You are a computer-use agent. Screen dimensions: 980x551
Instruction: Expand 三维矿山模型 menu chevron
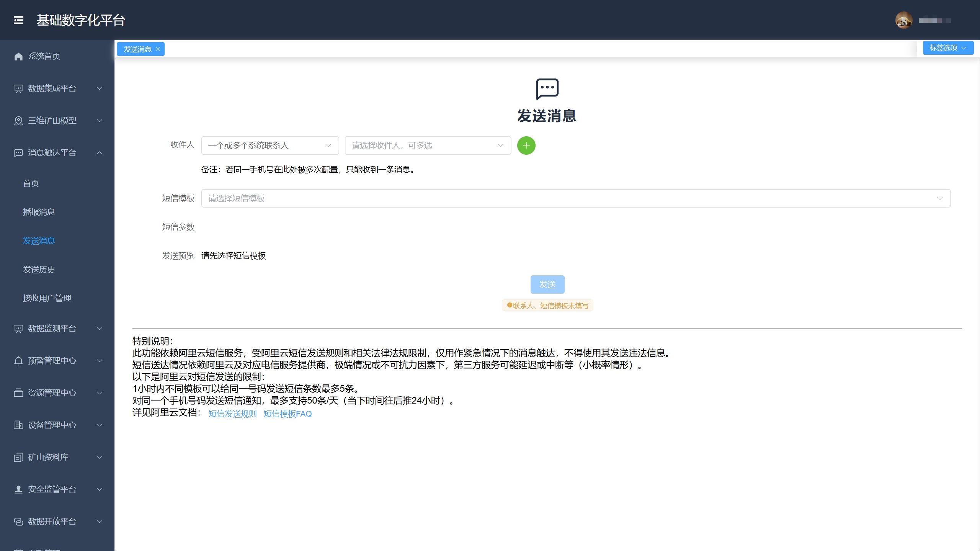pyautogui.click(x=100, y=121)
